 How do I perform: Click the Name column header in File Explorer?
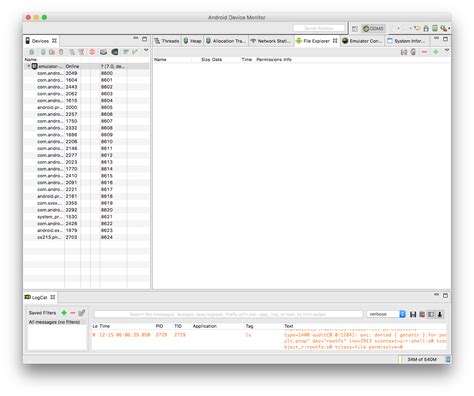pyautogui.click(x=160, y=59)
